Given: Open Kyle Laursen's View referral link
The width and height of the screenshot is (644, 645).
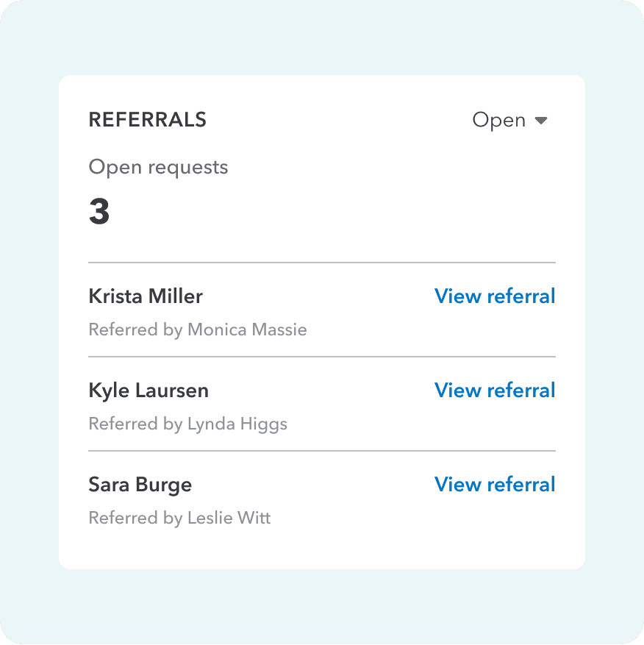Looking at the screenshot, I should [x=495, y=391].
